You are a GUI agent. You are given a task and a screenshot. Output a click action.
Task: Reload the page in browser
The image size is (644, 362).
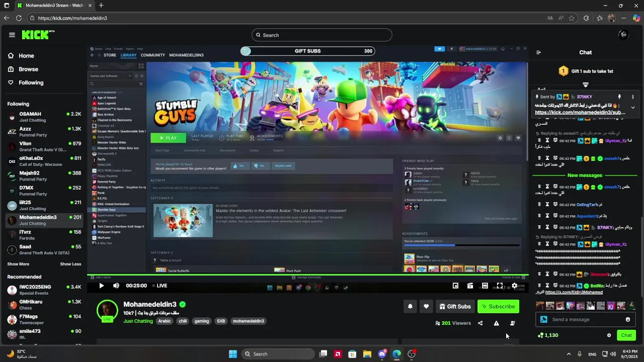click(19, 18)
